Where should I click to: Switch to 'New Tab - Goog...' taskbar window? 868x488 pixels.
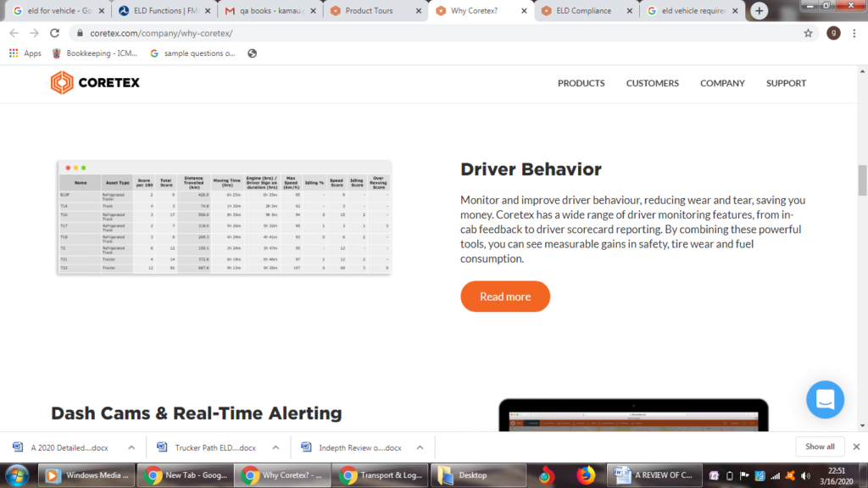[186, 475]
